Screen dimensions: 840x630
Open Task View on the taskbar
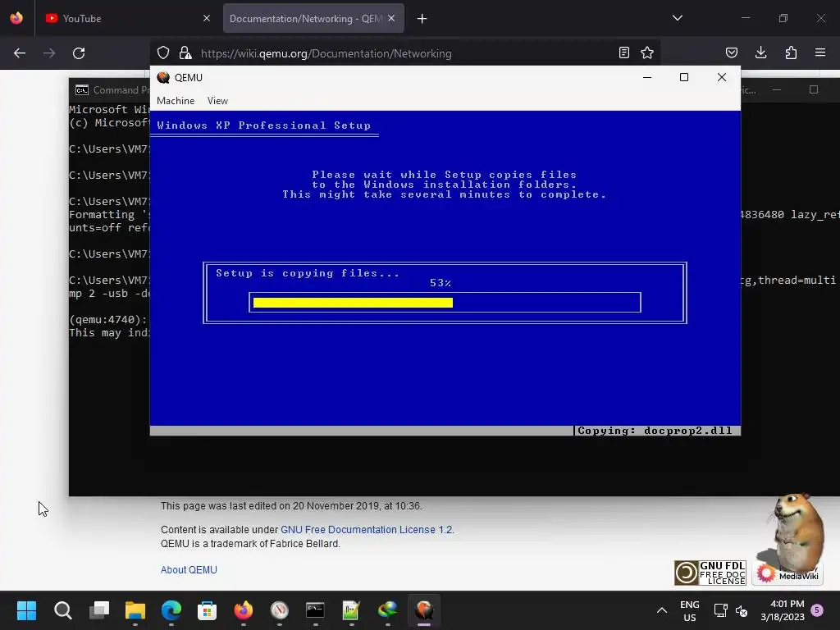(x=99, y=610)
